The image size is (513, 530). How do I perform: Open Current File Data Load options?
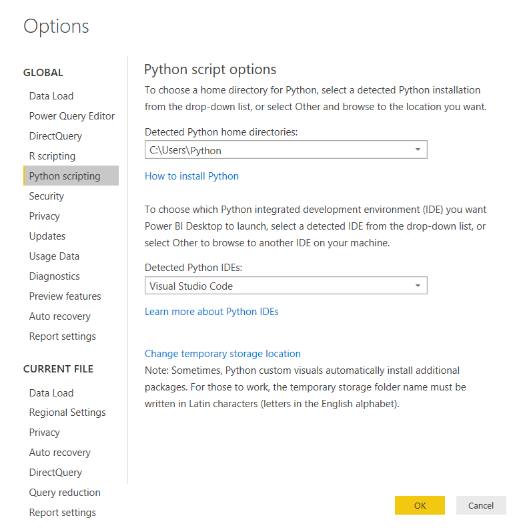click(x=51, y=393)
